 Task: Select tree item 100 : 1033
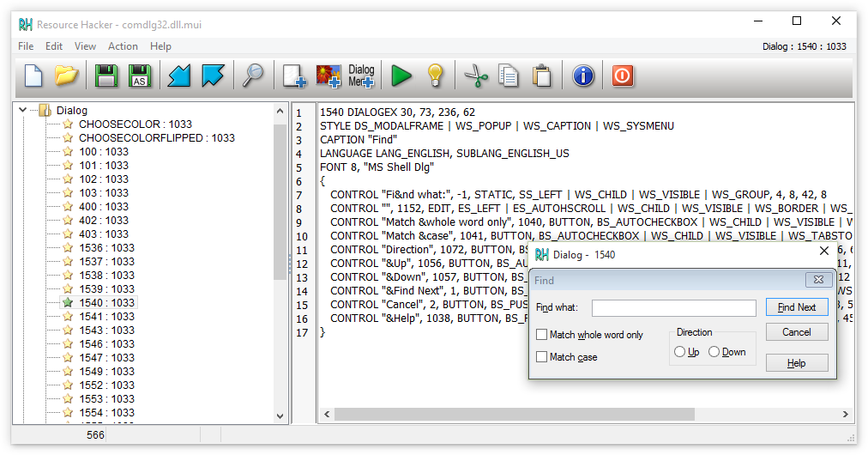pos(104,152)
